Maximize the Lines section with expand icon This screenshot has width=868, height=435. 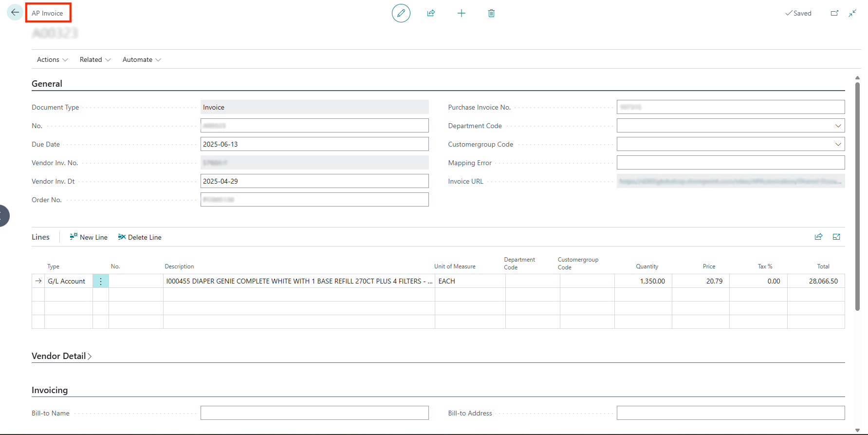point(836,237)
